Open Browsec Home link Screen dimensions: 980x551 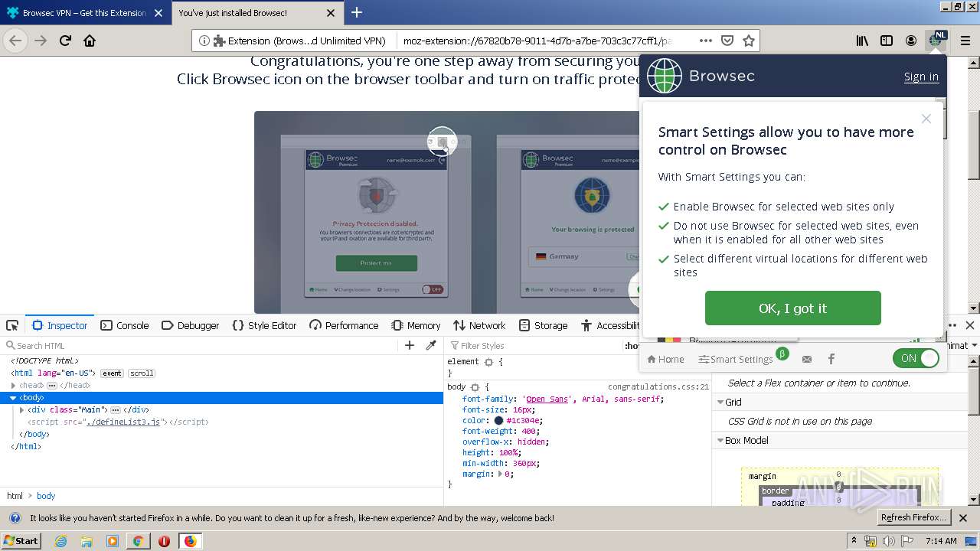pos(665,359)
